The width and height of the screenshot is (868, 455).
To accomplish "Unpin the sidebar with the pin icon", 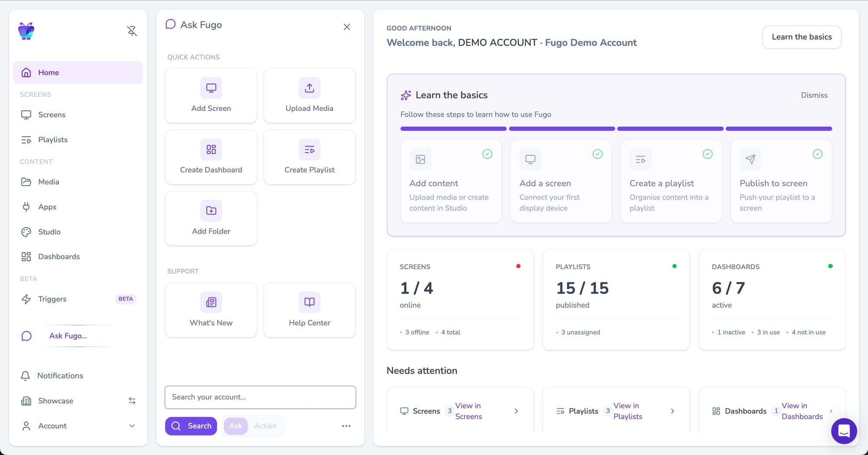I will point(132,31).
